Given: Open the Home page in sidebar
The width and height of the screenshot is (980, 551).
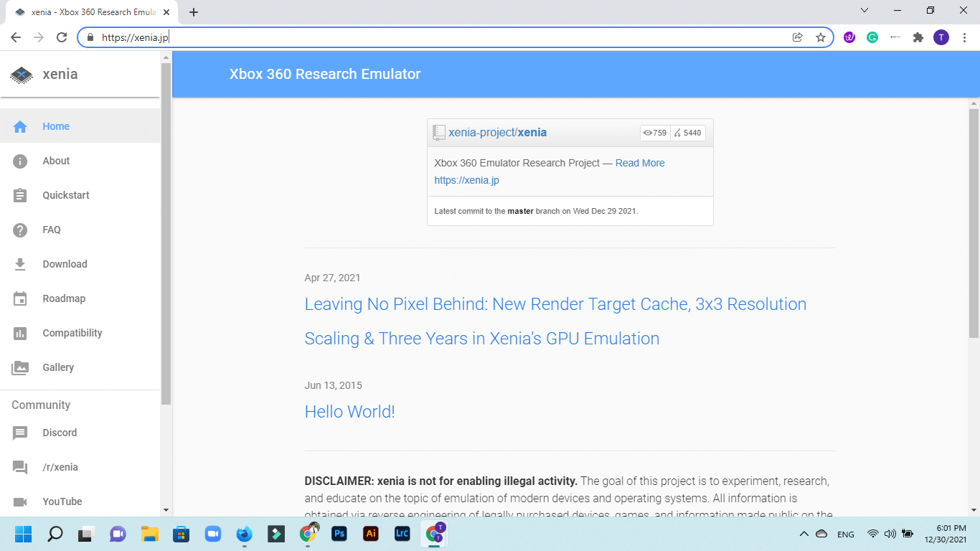Looking at the screenshot, I should coord(80,126).
